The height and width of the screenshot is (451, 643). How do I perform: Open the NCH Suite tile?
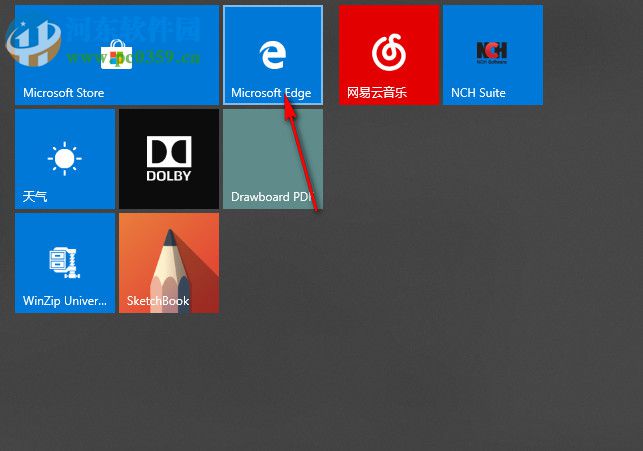coord(493,55)
